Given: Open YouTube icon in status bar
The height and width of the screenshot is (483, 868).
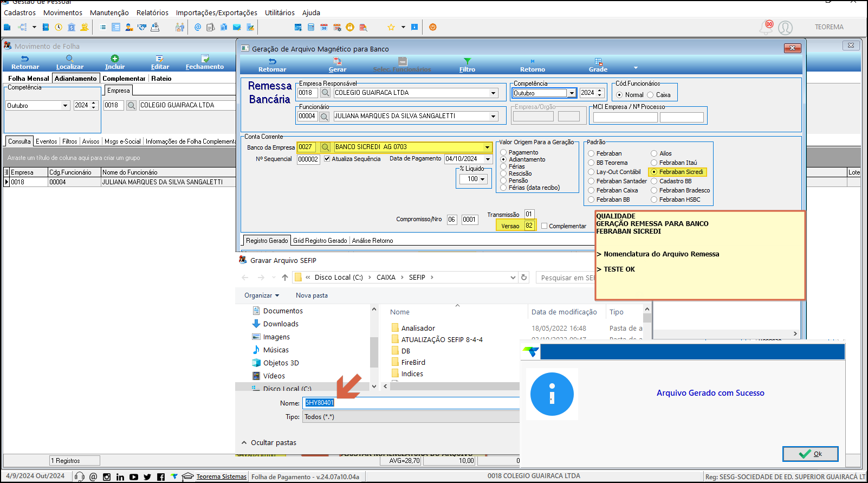Looking at the screenshot, I should (134, 477).
